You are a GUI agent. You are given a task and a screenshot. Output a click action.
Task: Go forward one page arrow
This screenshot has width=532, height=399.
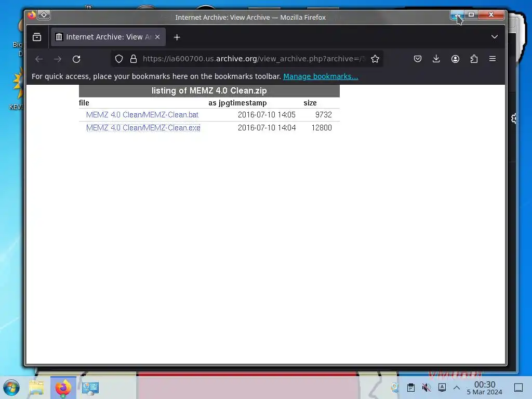(x=58, y=59)
